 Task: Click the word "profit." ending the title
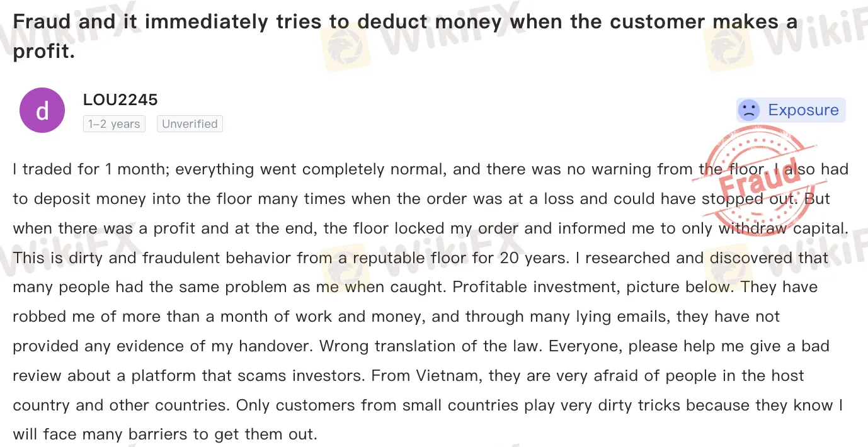pyautogui.click(x=44, y=52)
